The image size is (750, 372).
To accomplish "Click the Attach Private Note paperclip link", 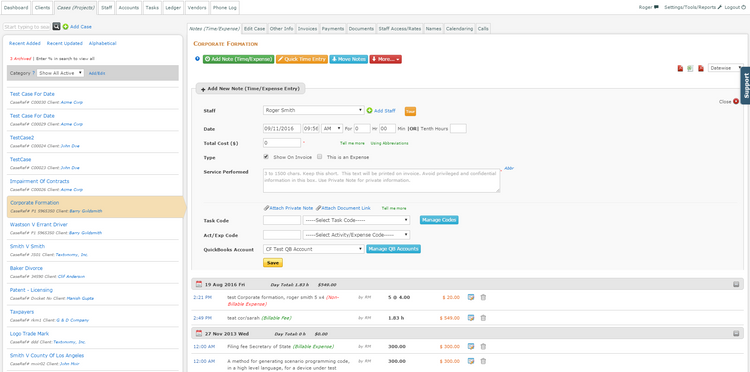I will [288, 208].
